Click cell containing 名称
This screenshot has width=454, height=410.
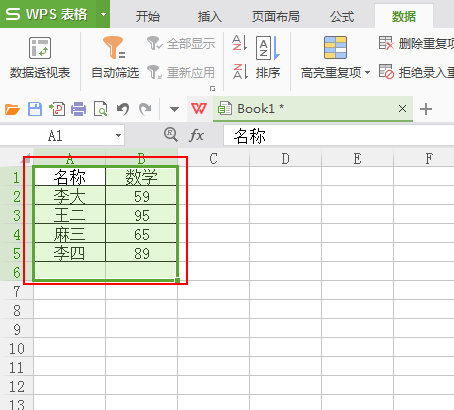coord(69,177)
